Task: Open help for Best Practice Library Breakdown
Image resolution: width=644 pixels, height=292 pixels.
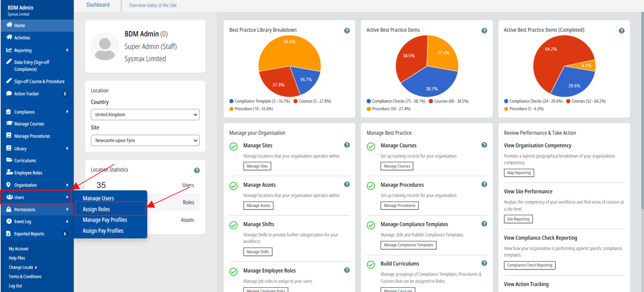Action: point(347,30)
